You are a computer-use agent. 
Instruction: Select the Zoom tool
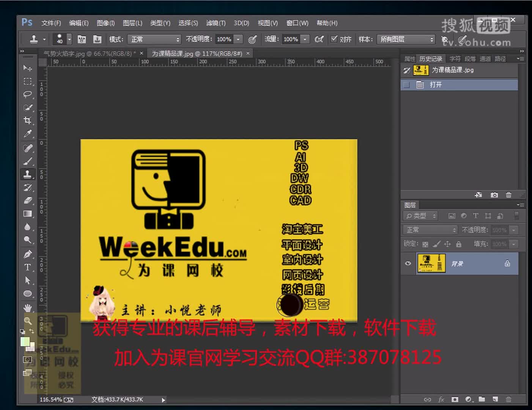pos(27,321)
